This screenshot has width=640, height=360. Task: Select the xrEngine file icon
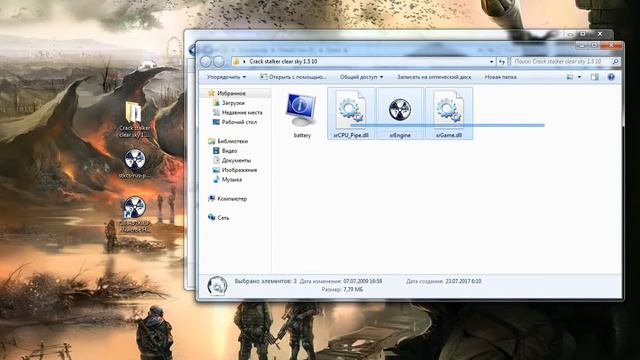[400, 110]
